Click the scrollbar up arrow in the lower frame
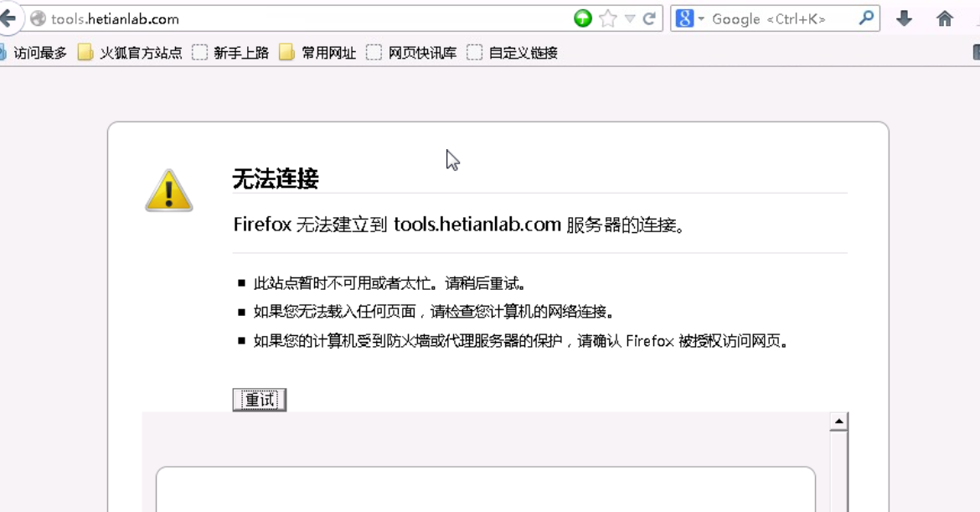This screenshot has height=512, width=980. (838, 422)
